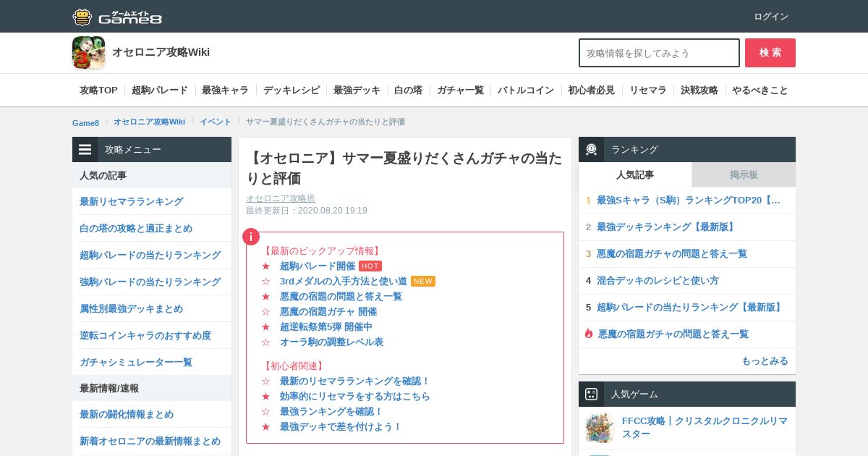Click ログイン in the top bar
Viewport: 868px width, 456px height.
(771, 16)
